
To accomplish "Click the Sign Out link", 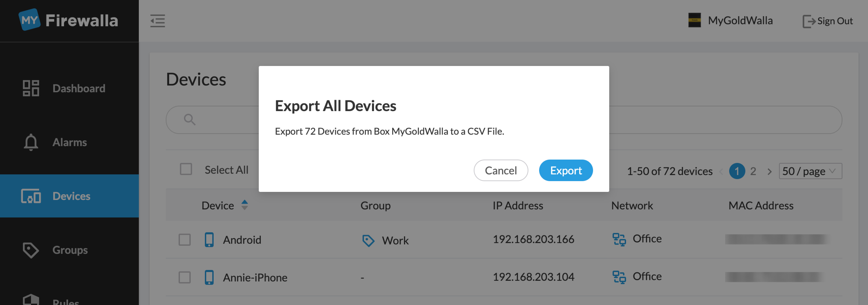I will click(x=828, y=21).
